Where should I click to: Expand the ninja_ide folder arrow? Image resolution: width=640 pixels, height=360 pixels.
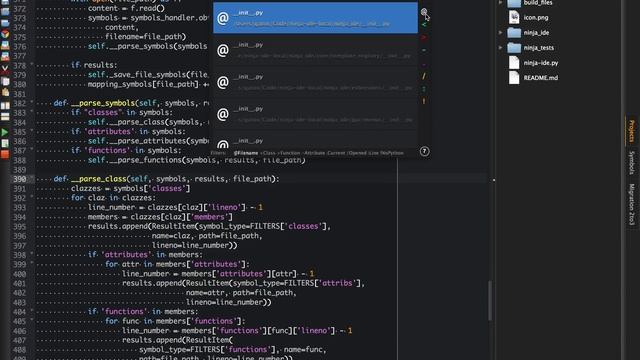coord(500,33)
